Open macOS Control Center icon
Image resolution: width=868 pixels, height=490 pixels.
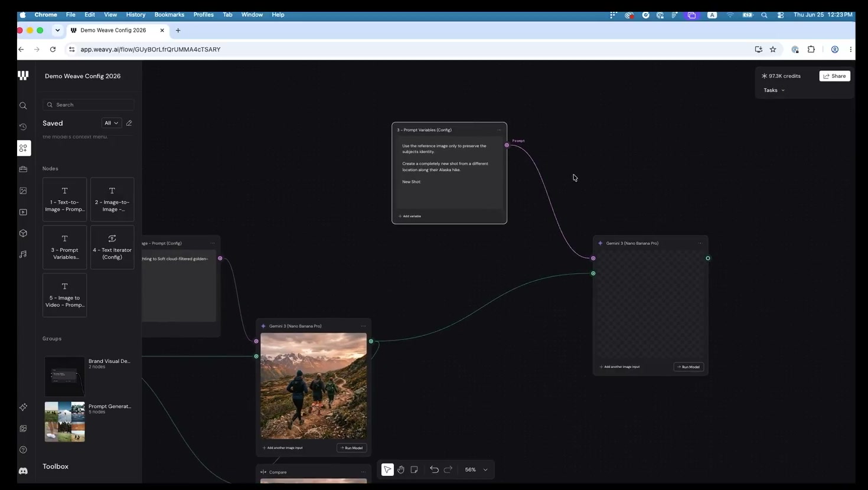click(x=781, y=15)
